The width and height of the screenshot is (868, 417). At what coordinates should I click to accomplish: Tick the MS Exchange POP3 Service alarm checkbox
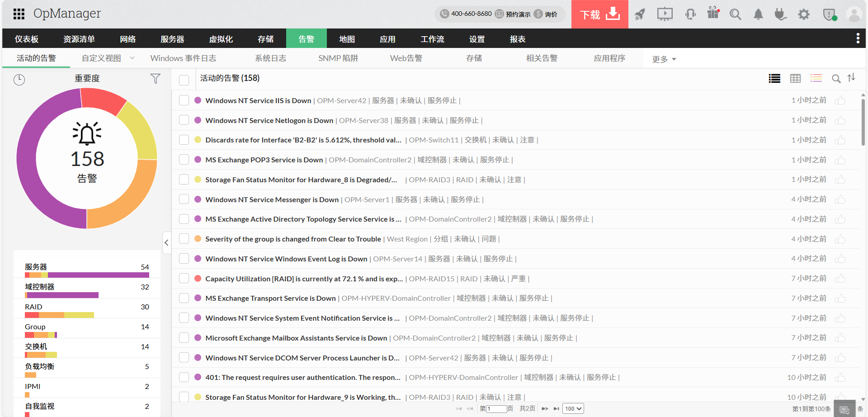(184, 160)
